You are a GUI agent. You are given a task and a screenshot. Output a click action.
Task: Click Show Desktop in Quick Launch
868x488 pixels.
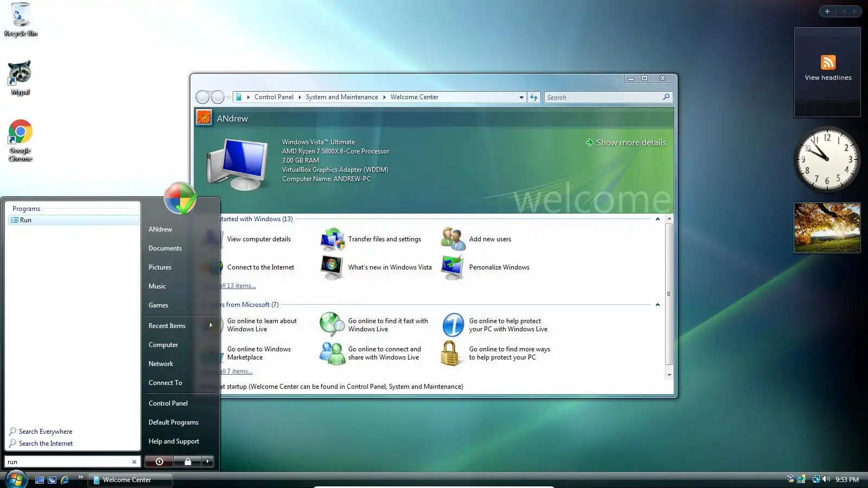coord(40,480)
